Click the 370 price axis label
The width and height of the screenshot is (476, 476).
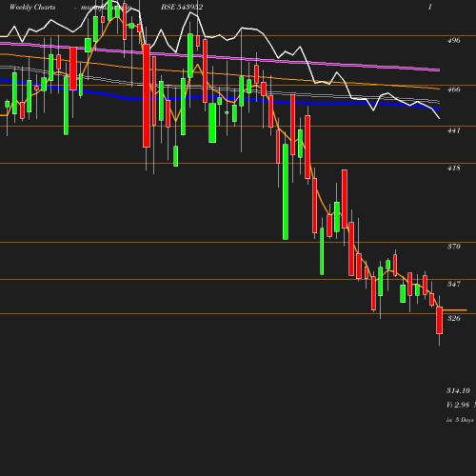tap(453, 247)
